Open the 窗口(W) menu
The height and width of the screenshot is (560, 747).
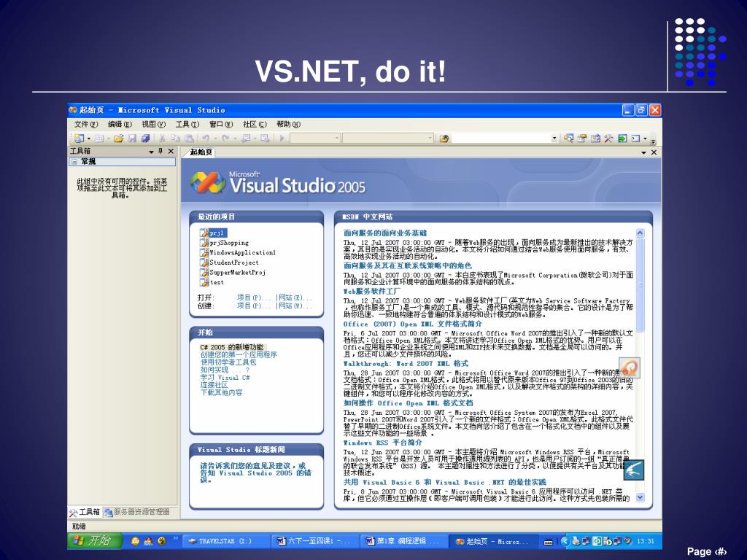(221, 124)
